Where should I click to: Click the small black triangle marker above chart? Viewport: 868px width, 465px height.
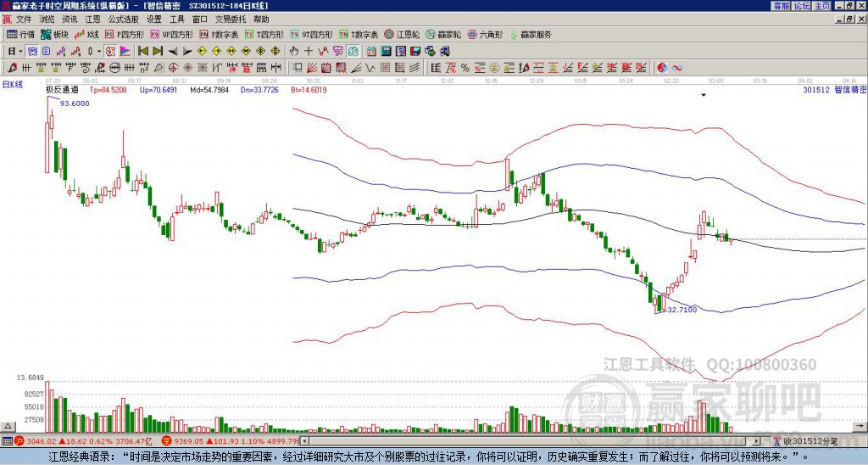point(704,95)
